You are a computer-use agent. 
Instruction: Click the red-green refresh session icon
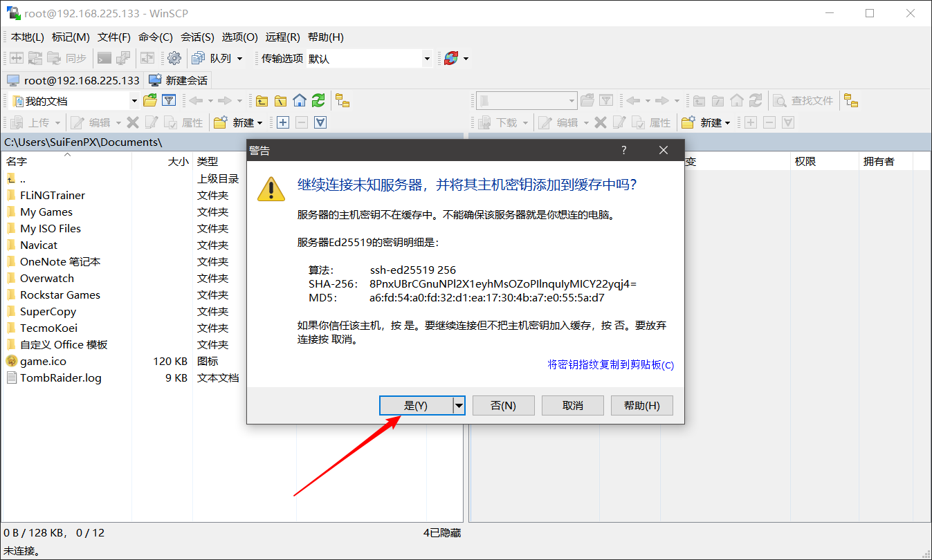(451, 59)
